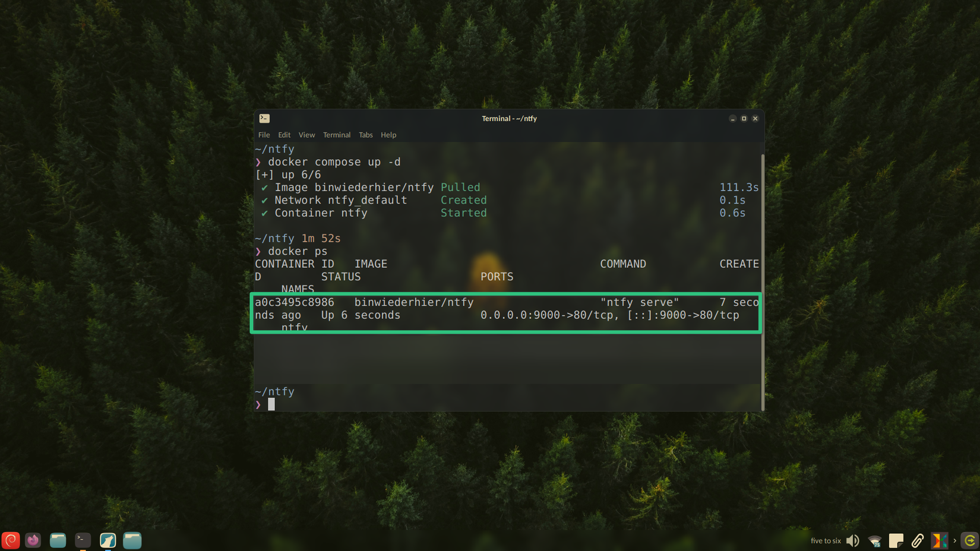Click the Wi-Fi indicator showing 75

874,540
